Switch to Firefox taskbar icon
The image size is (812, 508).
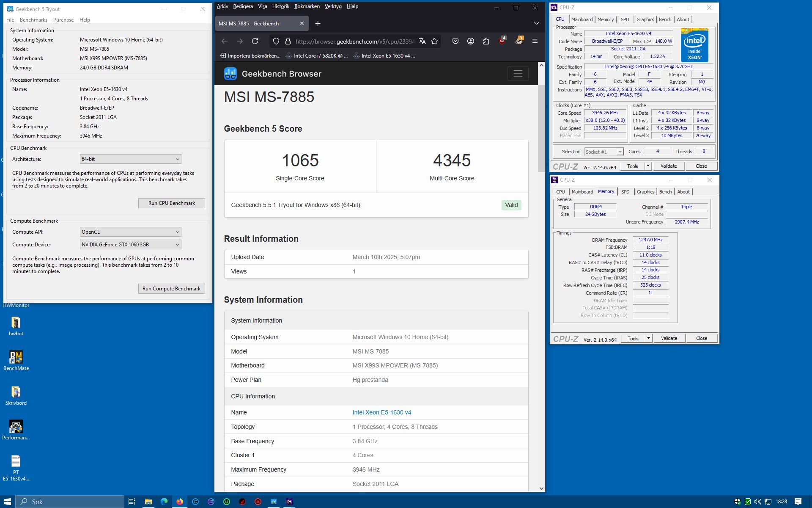click(x=180, y=502)
